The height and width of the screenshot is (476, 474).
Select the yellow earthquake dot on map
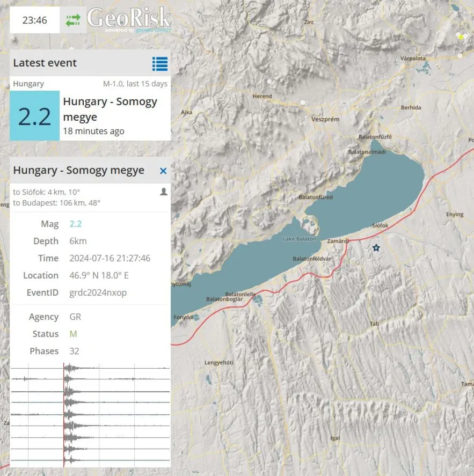coord(461,36)
